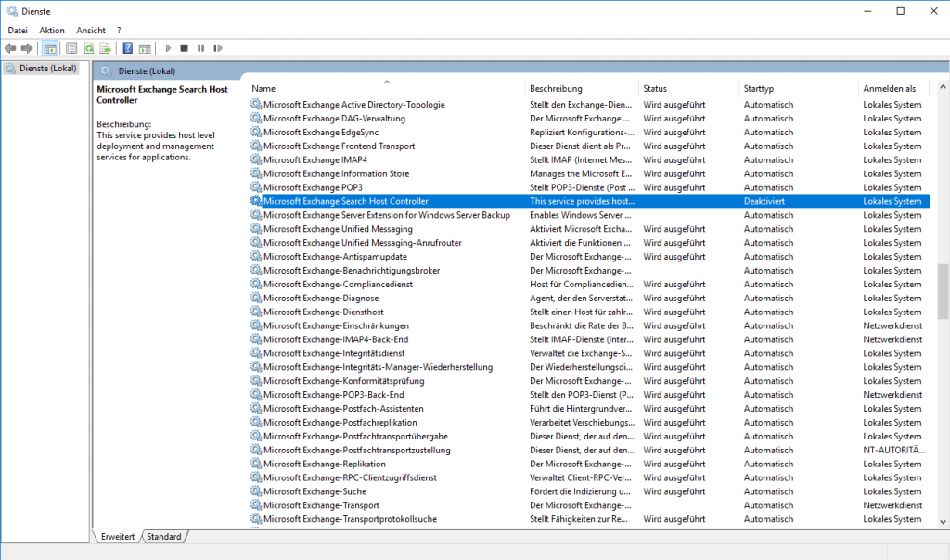Viewport: 950px width, 560px height.
Task: Click the refresh toolbar icon
Action: (89, 48)
